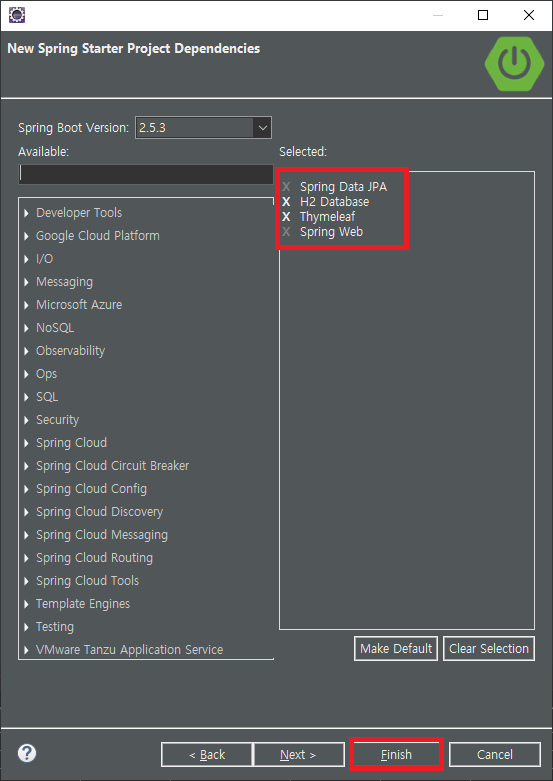553x781 pixels.
Task: Click Finish to create the project
Action: (396, 755)
